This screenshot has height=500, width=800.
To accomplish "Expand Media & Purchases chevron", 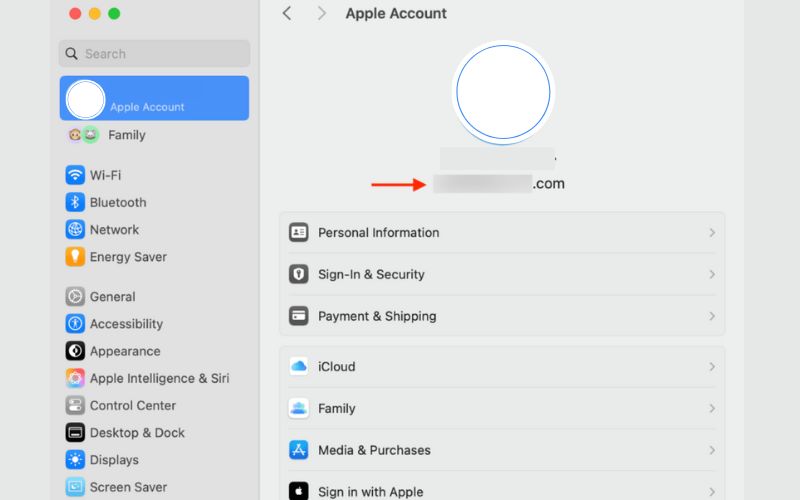I will coord(712,451).
